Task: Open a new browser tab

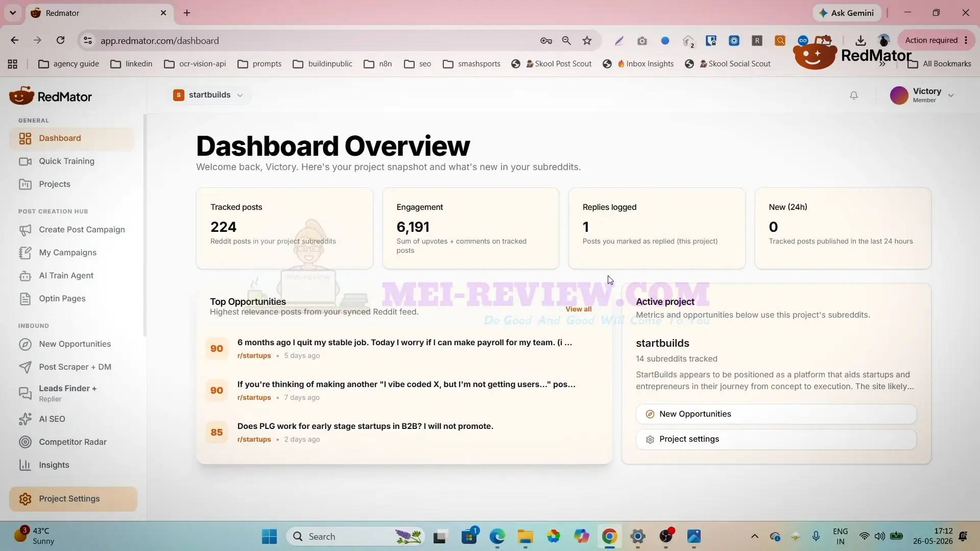Action: [x=187, y=13]
